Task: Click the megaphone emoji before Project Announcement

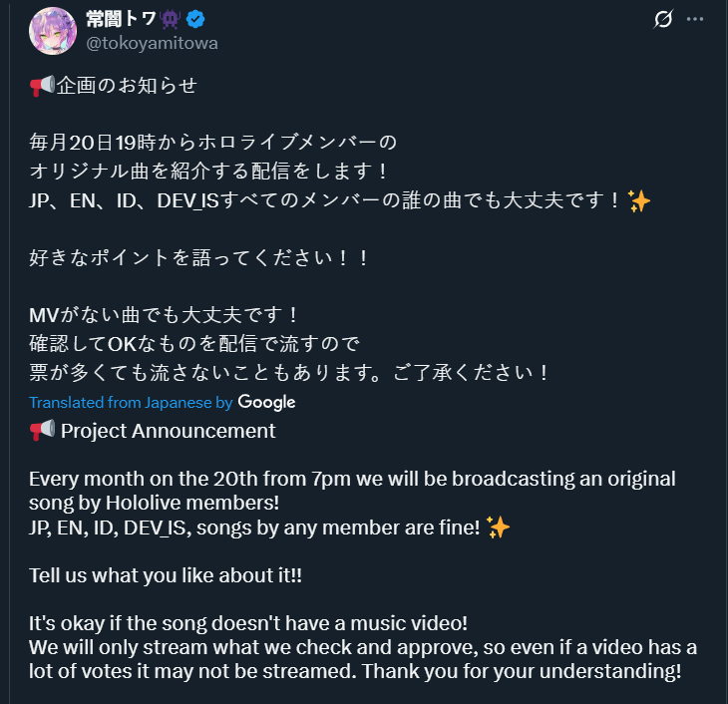Action: click(x=42, y=431)
